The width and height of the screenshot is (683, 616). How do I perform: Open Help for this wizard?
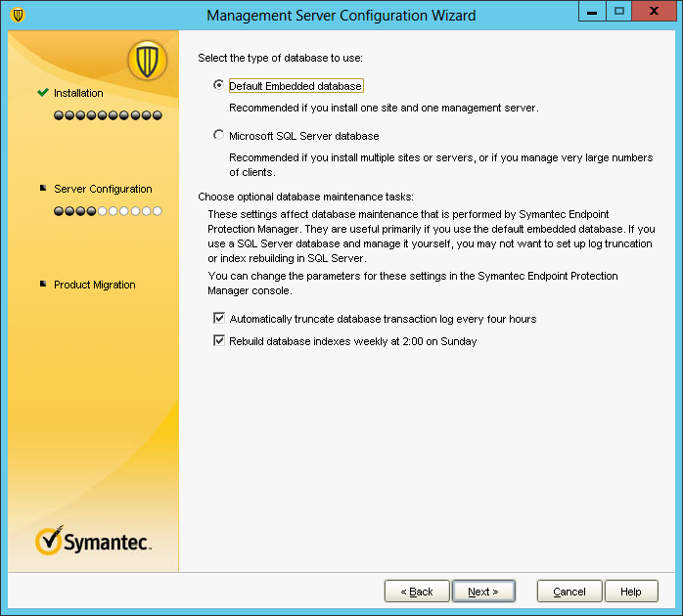631,592
